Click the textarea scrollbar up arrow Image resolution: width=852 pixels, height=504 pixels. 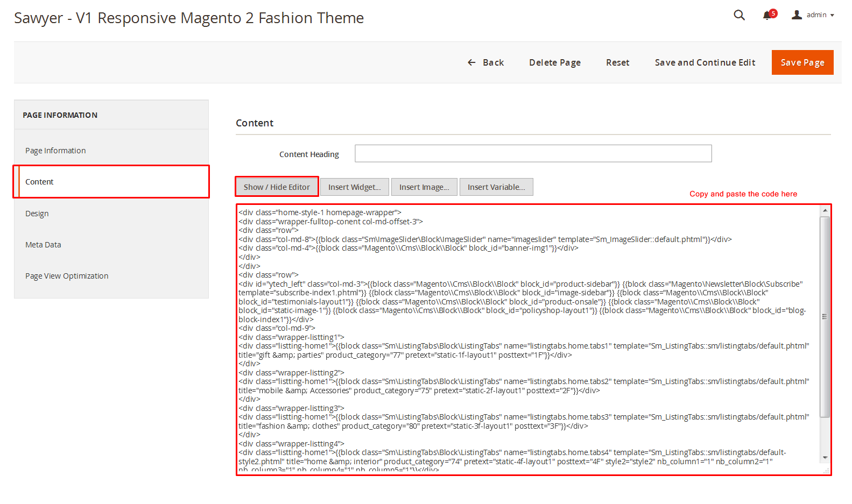pos(825,211)
